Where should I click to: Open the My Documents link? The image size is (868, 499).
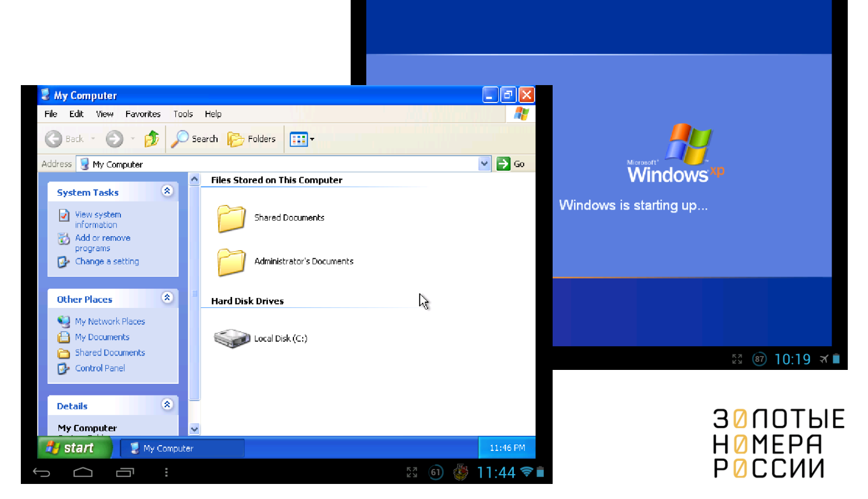(102, 337)
